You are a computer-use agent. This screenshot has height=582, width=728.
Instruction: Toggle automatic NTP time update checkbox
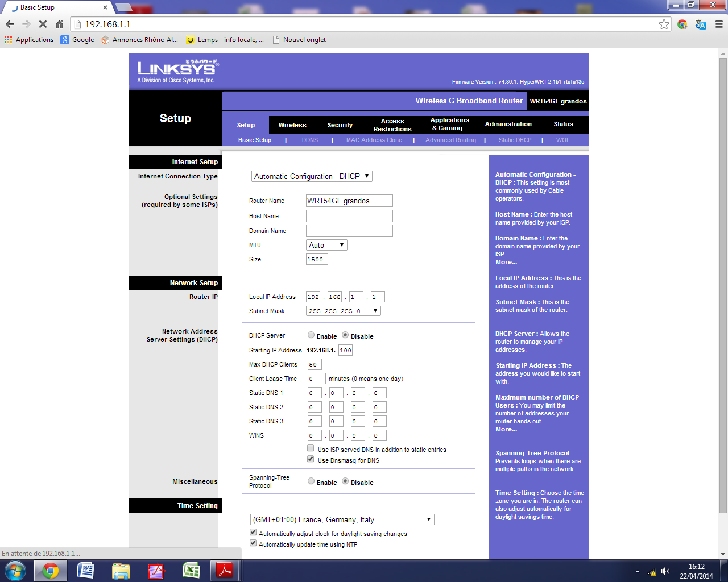[x=253, y=543]
